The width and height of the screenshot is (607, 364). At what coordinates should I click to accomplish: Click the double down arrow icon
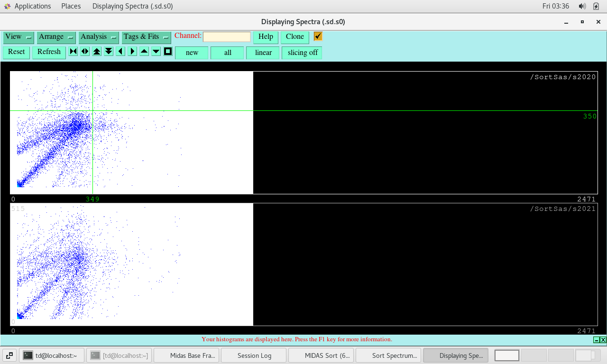pyautogui.click(x=109, y=52)
